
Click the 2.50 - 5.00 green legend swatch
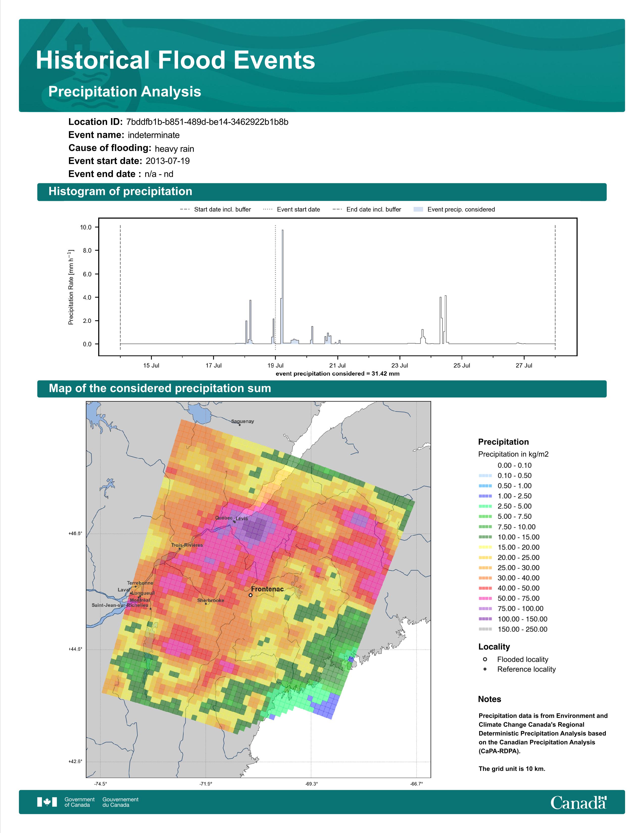[485, 506]
